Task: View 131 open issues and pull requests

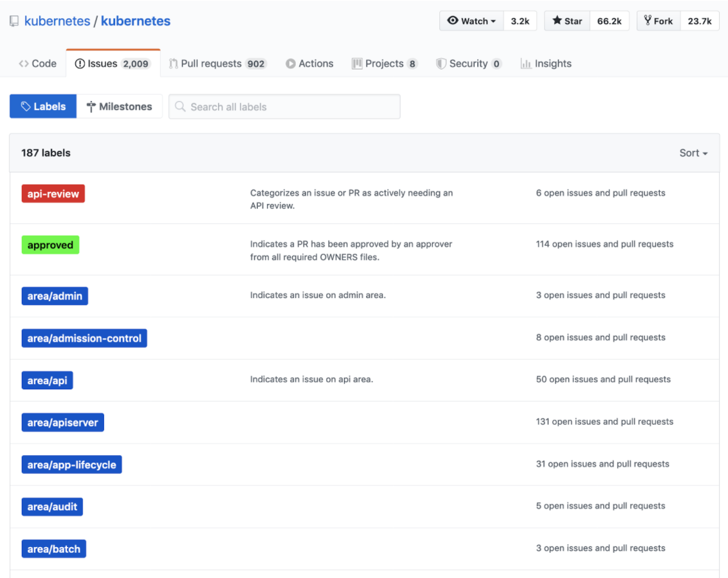Action: 605,422
